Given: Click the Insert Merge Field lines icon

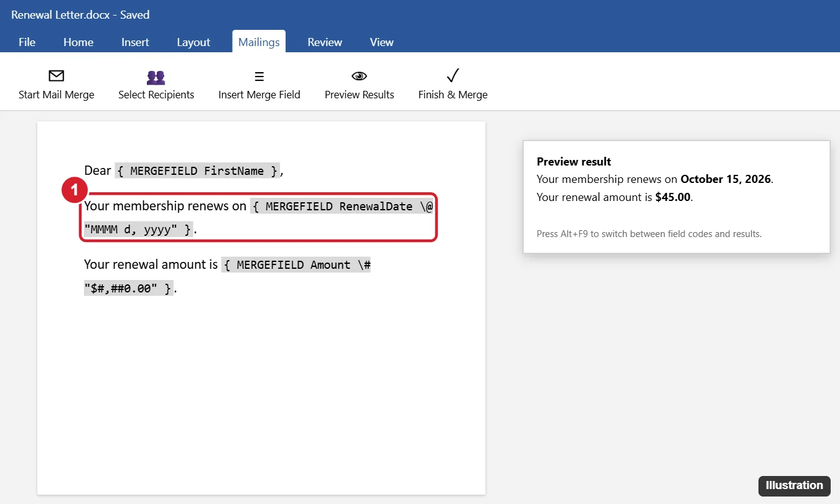Looking at the screenshot, I should 259,77.
